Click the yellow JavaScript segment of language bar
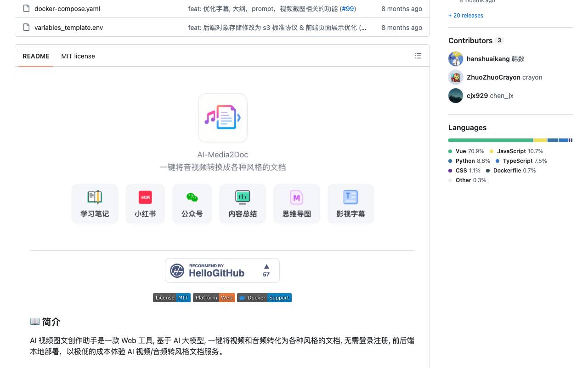Viewport: 588px width, 368px height. click(x=540, y=140)
